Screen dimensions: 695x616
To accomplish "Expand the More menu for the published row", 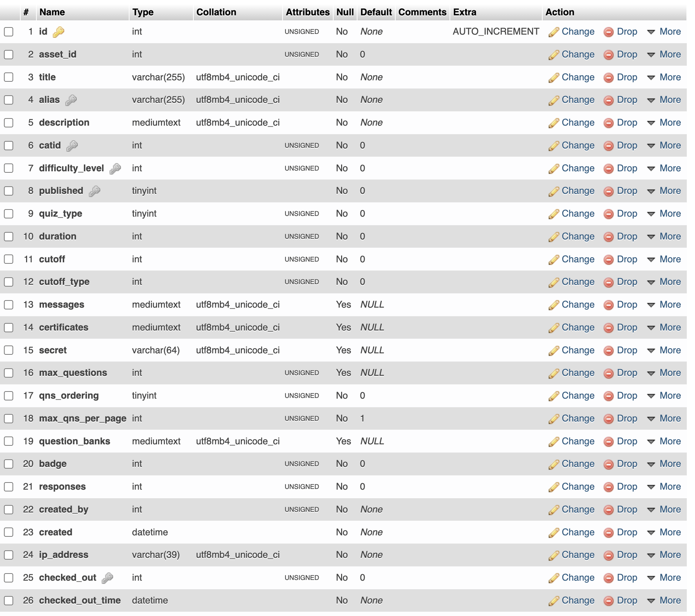I will click(664, 191).
